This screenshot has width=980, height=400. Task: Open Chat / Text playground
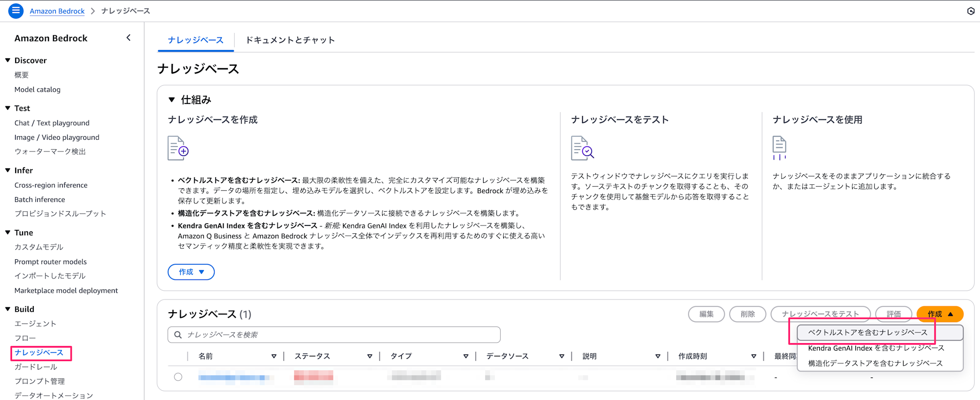point(52,123)
